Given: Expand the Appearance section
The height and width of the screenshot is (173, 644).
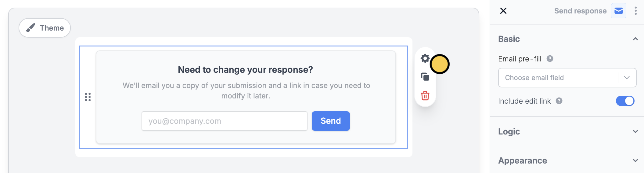Looking at the screenshot, I should pyautogui.click(x=635, y=160).
